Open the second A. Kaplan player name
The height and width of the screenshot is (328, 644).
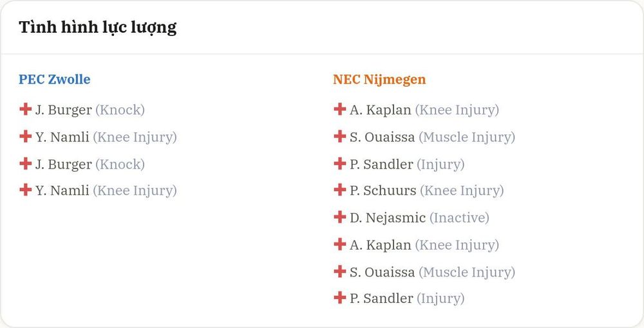(x=381, y=245)
